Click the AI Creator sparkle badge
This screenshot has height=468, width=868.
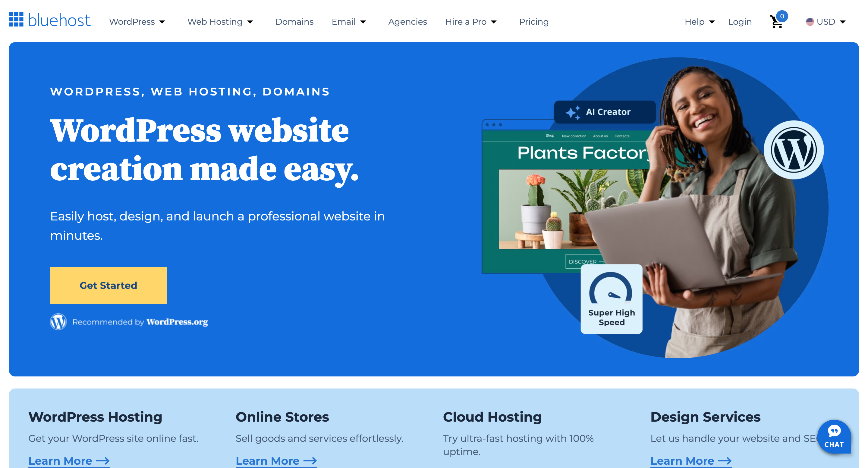605,112
